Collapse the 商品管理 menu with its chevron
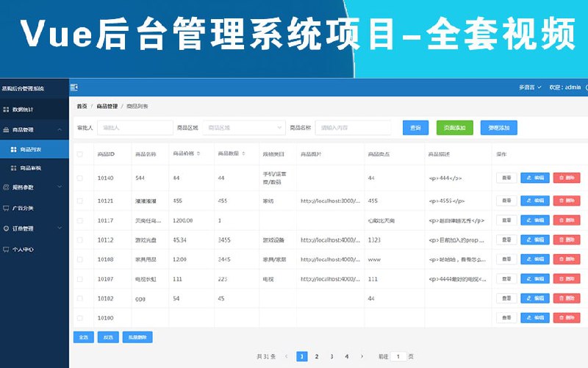Image resolution: width=588 pixels, height=368 pixels. pyautogui.click(x=60, y=130)
